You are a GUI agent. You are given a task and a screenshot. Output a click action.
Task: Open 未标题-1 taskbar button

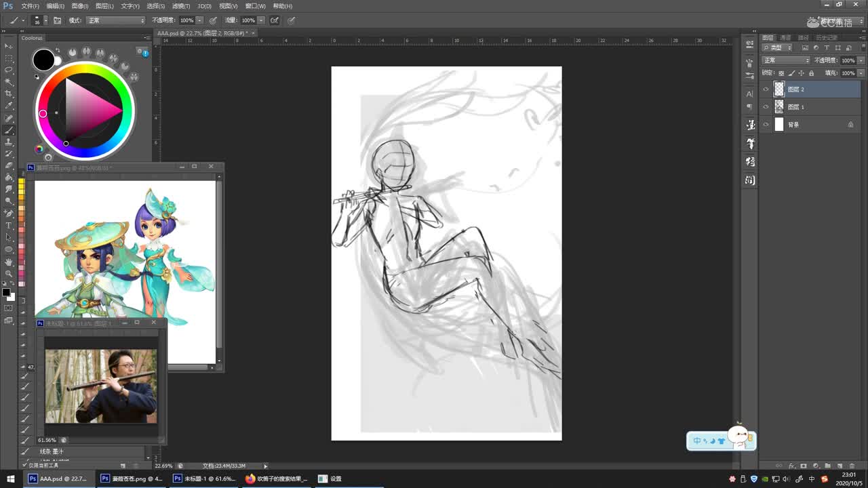pos(205,479)
